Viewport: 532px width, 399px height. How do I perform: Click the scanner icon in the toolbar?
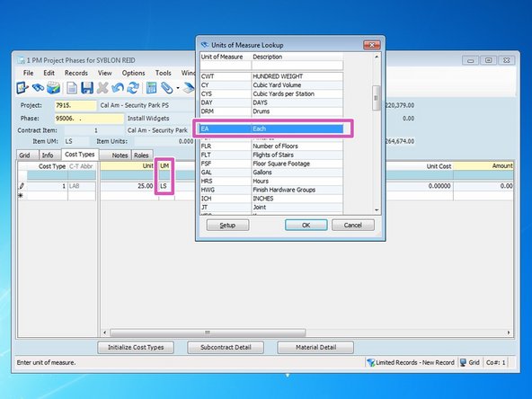coord(189,88)
